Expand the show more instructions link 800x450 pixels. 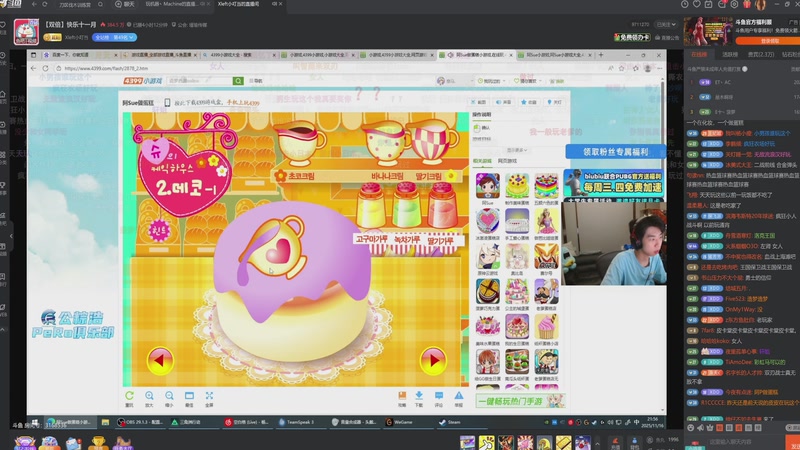[516, 150]
